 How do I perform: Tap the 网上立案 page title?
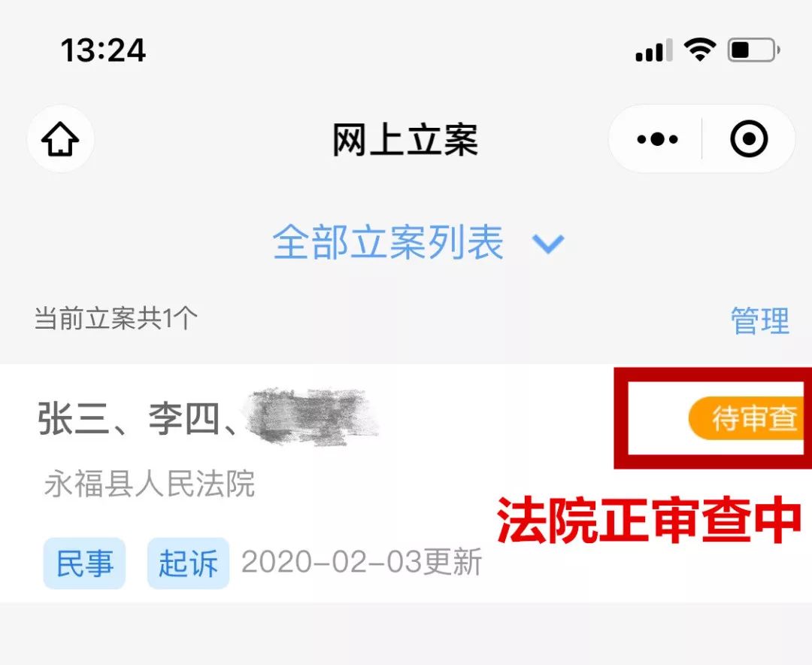(x=405, y=139)
